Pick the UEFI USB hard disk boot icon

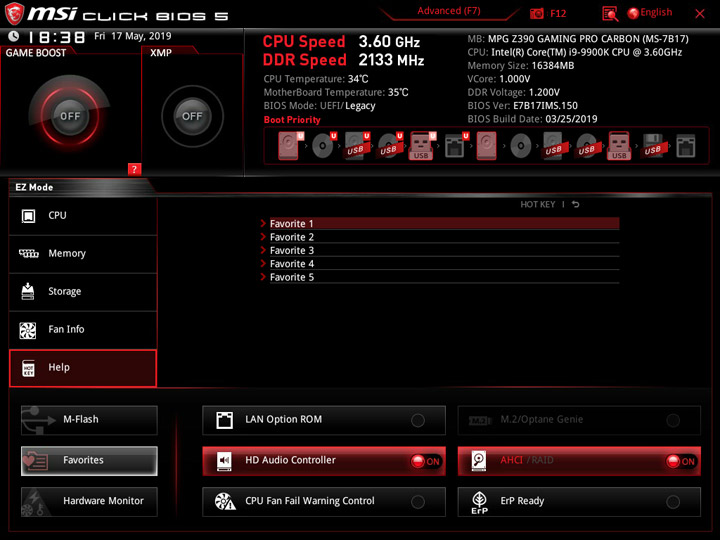point(357,146)
